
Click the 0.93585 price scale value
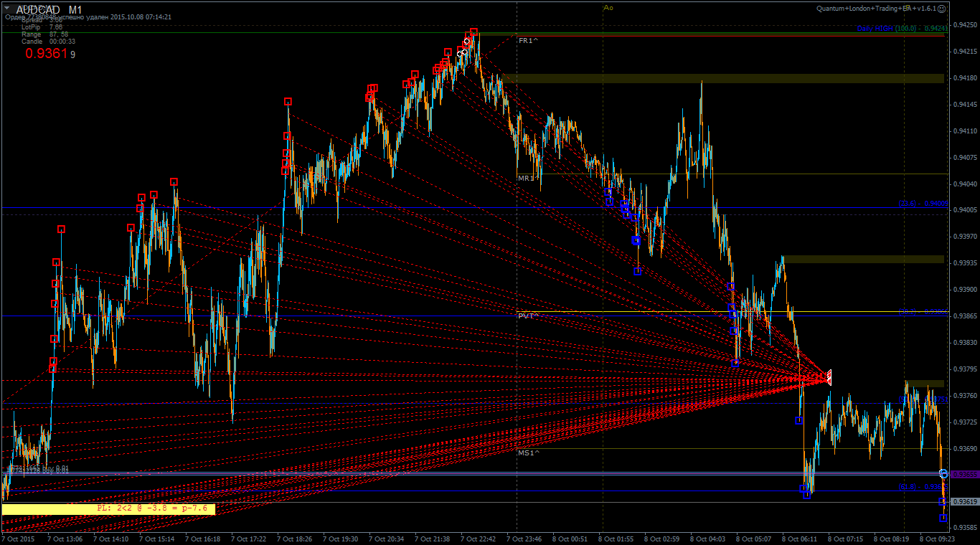click(x=963, y=528)
